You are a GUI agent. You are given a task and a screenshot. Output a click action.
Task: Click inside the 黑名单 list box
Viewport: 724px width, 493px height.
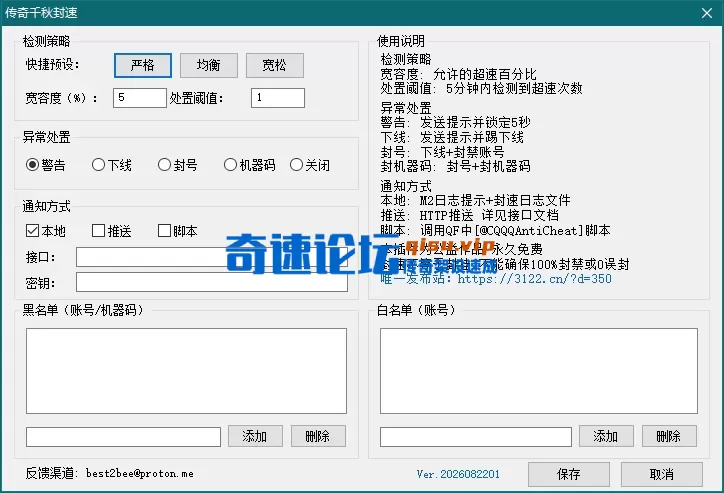coord(186,371)
